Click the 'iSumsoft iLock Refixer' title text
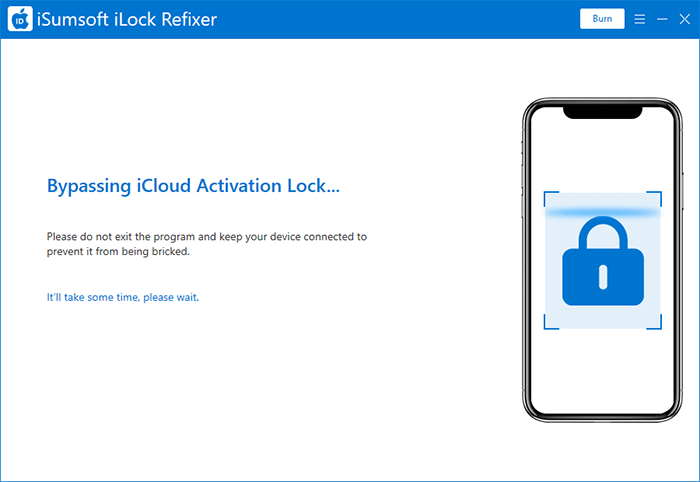Viewport: 700px width, 482px height. [x=127, y=20]
